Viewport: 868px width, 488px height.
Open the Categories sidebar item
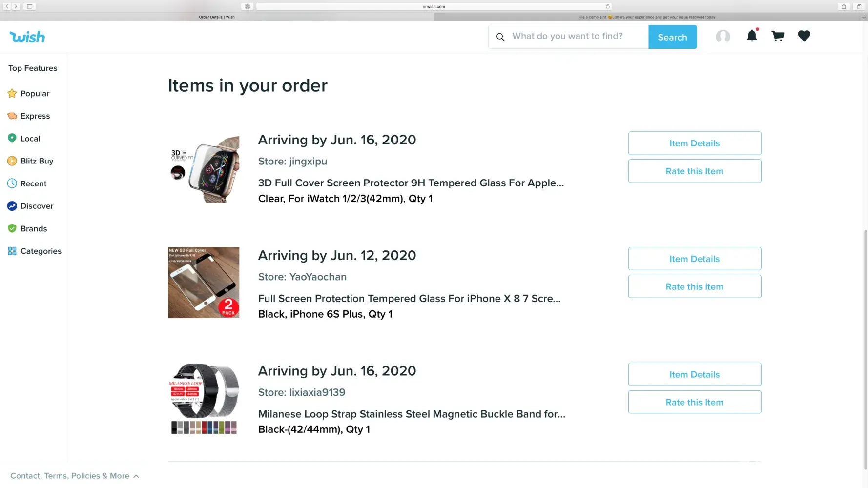[x=41, y=251]
